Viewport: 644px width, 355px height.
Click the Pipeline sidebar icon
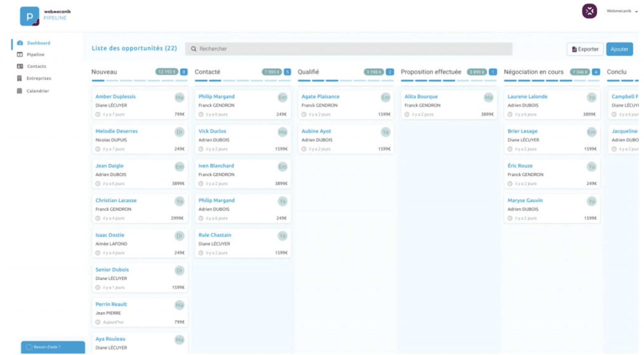click(x=20, y=54)
